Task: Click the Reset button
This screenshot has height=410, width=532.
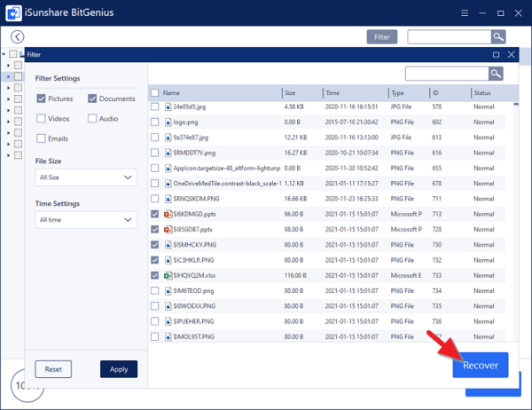Action: [x=53, y=369]
